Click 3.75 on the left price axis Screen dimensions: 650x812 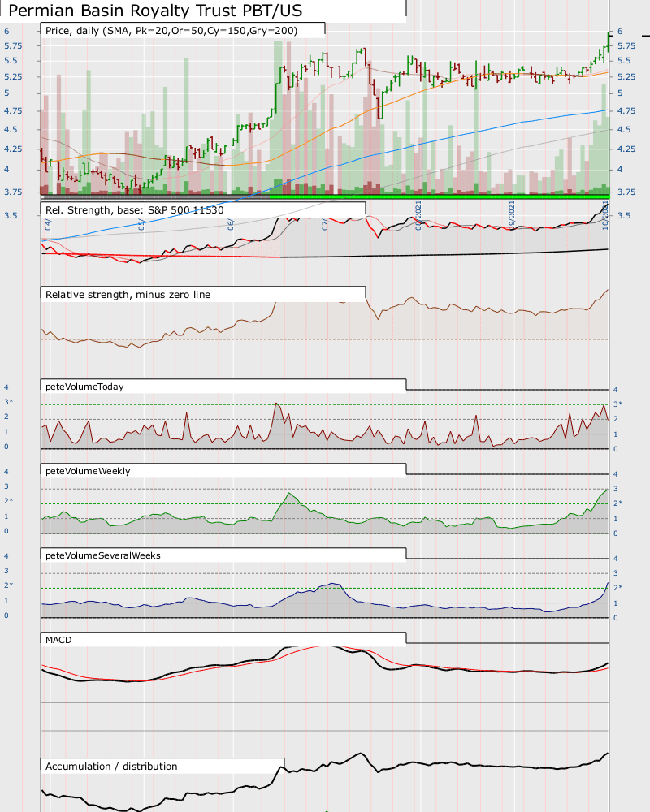coord(13,192)
